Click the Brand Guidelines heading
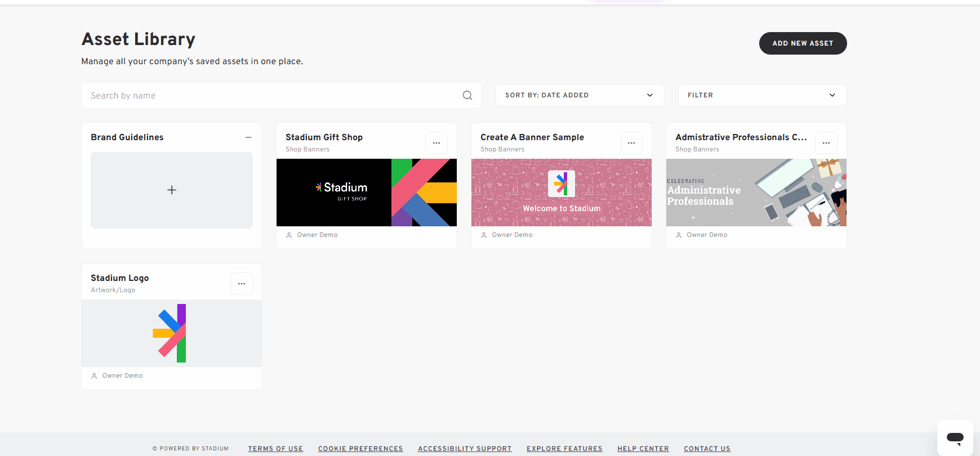 point(127,137)
